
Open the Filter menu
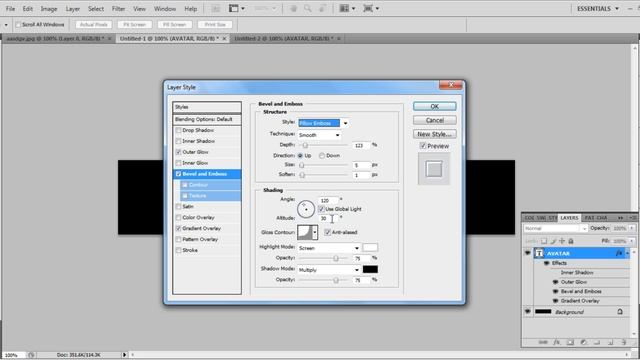point(118,9)
